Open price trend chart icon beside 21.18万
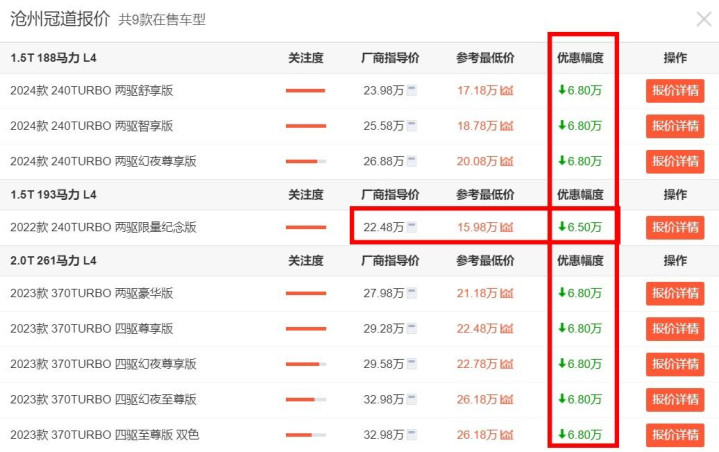The image size is (719, 452). pos(507,293)
